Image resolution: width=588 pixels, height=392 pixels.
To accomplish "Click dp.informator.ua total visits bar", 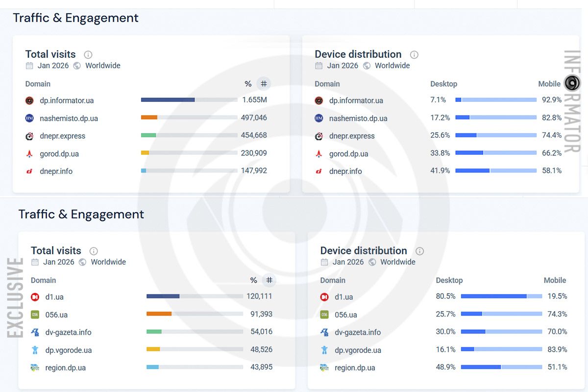I will [189, 100].
